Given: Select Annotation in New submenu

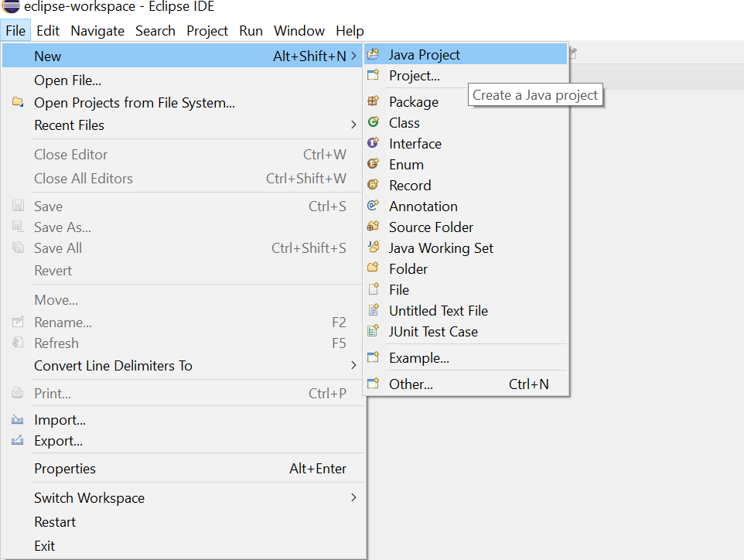Looking at the screenshot, I should (466, 206).
